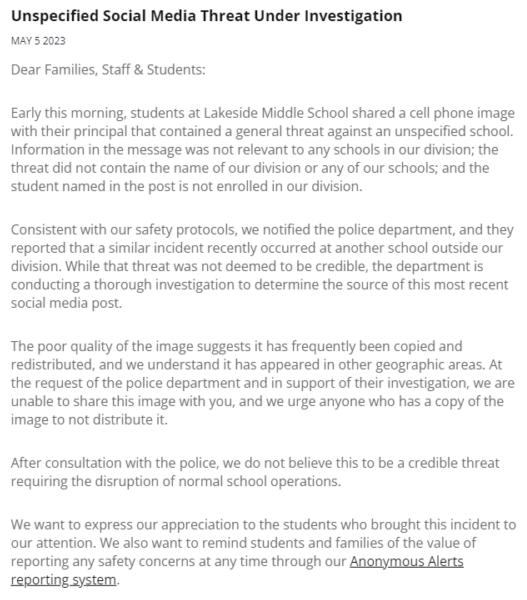The width and height of the screenshot is (527, 600).
Task: Click the phrase credible threat in the fourth paragraph
Action: coord(454,463)
